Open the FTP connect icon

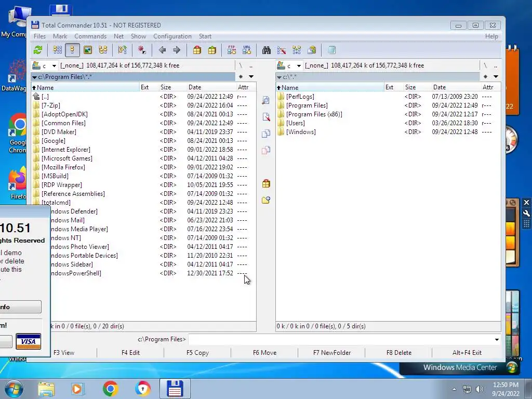tap(232, 50)
